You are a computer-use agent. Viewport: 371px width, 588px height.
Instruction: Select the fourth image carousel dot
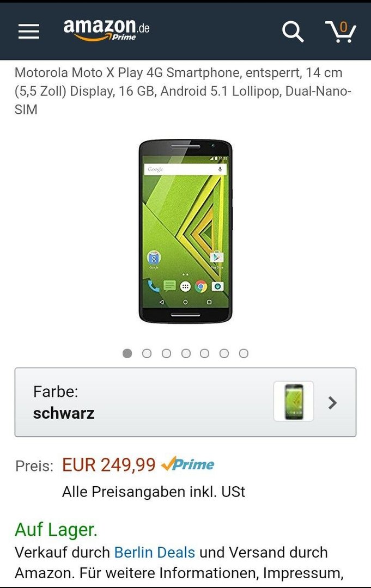pos(186,353)
